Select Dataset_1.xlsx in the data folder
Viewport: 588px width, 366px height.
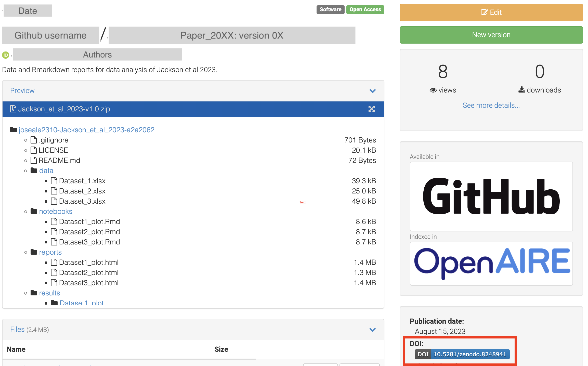point(82,181)
